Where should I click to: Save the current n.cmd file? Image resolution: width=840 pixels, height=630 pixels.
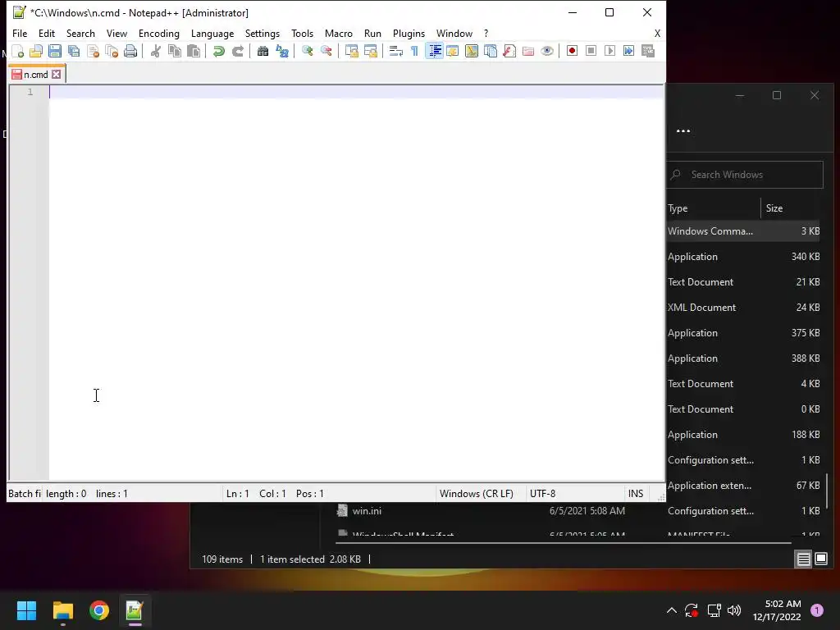[x=55, y=51]
